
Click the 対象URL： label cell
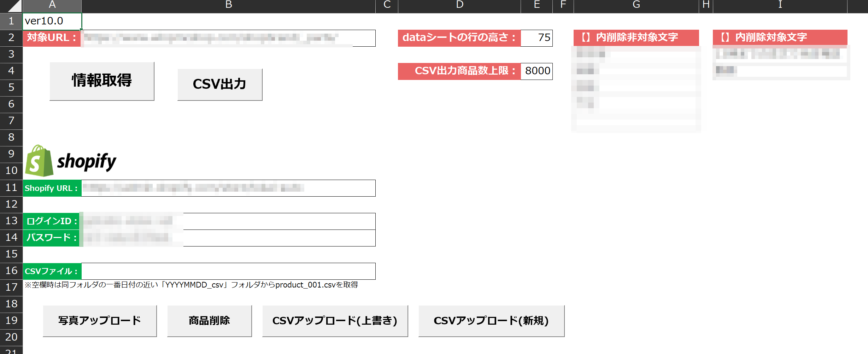52,38
